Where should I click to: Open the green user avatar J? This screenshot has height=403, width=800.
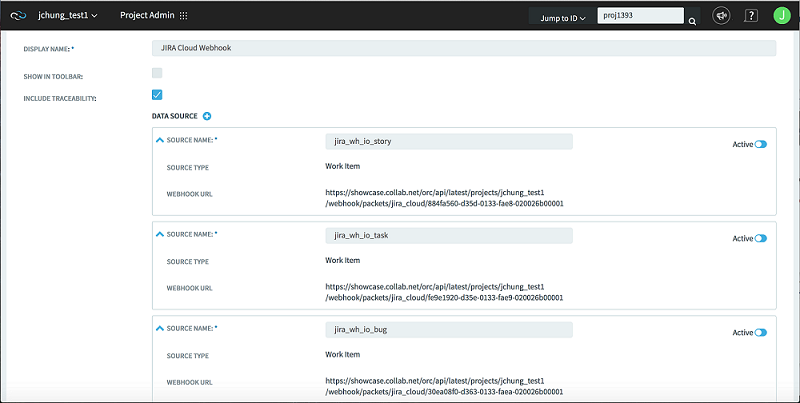tap(782, 16)
